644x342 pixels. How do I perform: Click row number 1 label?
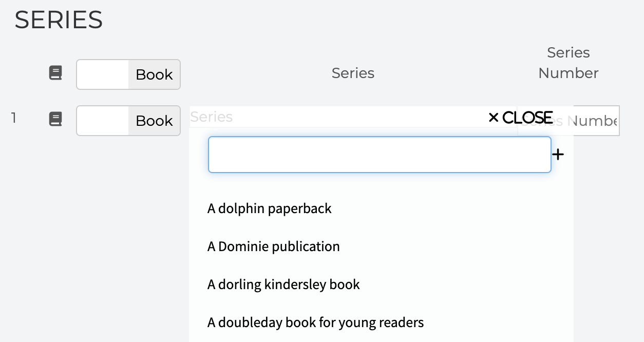[14, 118]
